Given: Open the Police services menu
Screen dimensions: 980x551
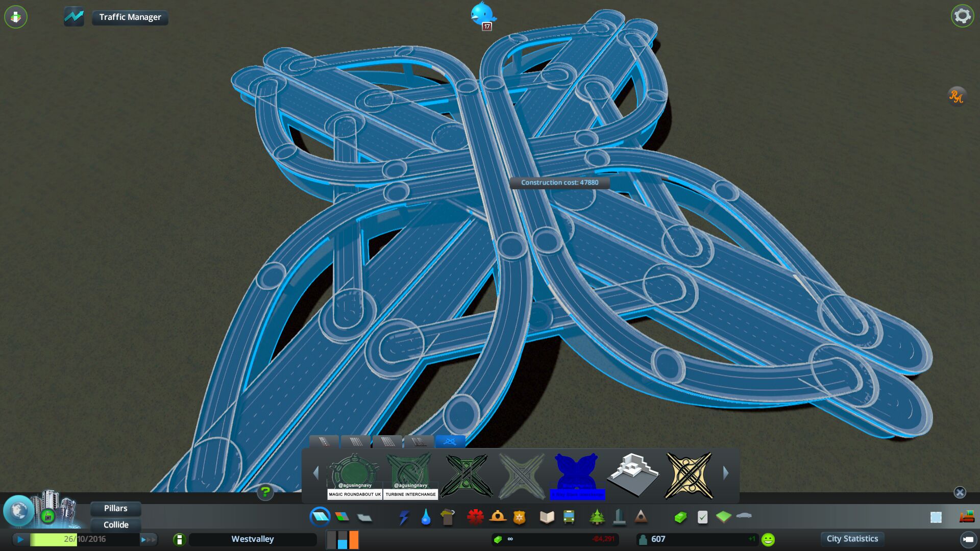Looking at the screenshot, I should pyautogui.click(x=519, y=517).
